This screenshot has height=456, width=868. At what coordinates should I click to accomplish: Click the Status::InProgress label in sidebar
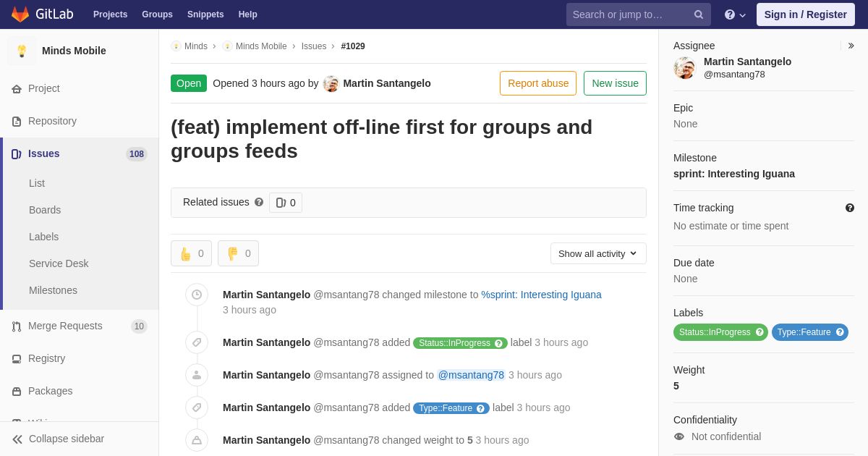click(x=720, y=332)
